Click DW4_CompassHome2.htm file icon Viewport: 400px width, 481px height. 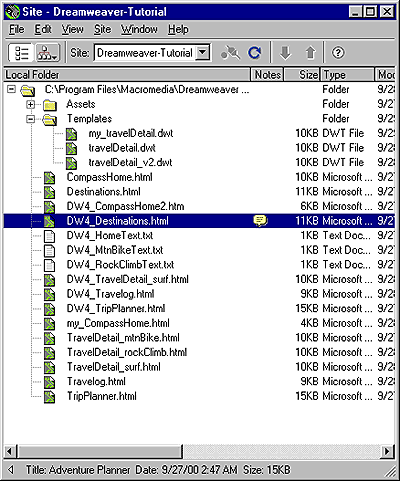49,207
